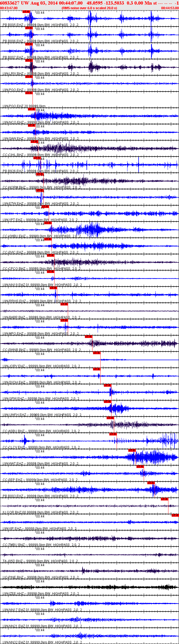This screenshot has width=179, height=644.
Task: Select the UW SAW EHZ station label
Action: coord(41,139)
